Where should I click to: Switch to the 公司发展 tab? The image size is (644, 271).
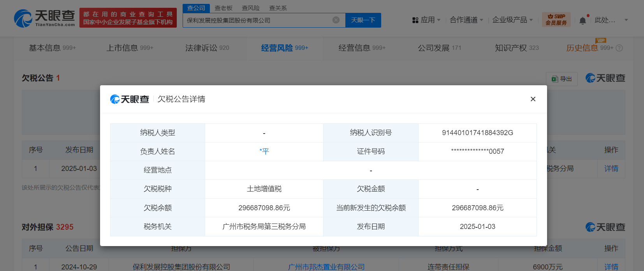coord(440,48)
